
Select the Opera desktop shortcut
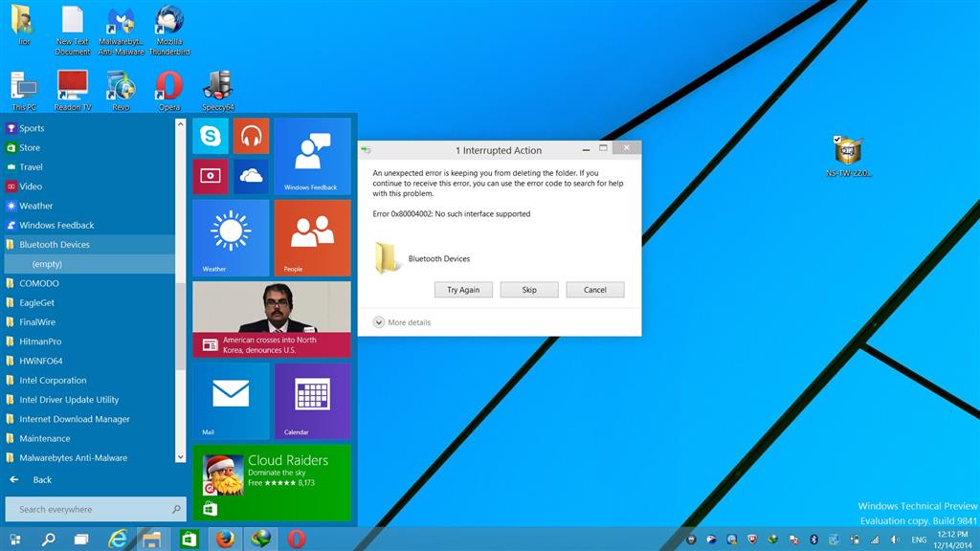[169, 91]
